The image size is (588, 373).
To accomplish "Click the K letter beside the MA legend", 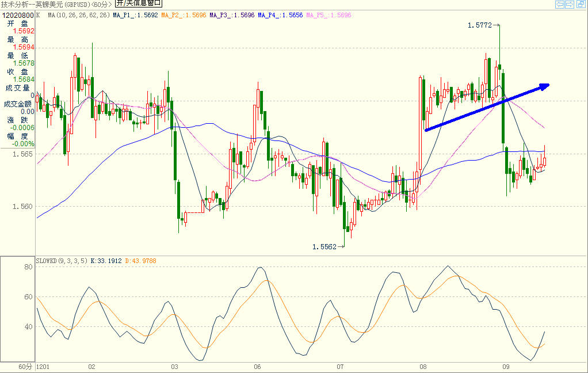I will (38, 15).
